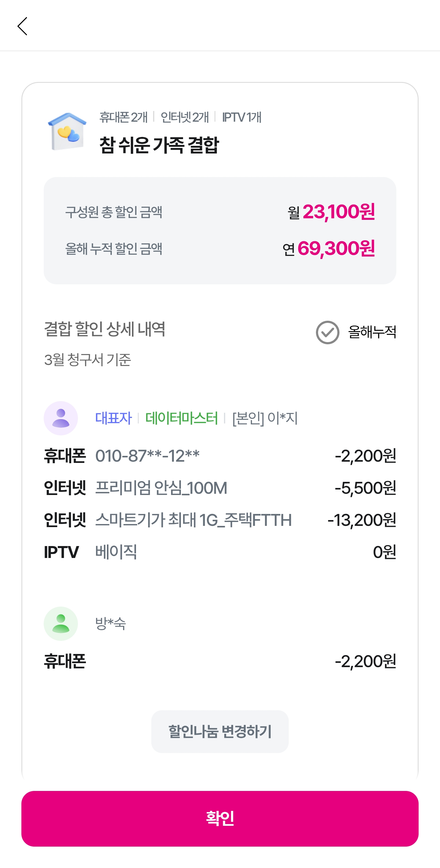Tap the family bundle house icon
The width and height of the screenshot is (440, 868).
[67, 132]
